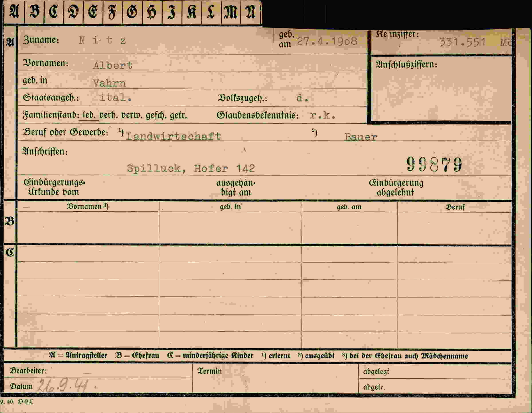
Task: Click the address 'Spilluck, Hofer 142'
Action: coord(191,168)
